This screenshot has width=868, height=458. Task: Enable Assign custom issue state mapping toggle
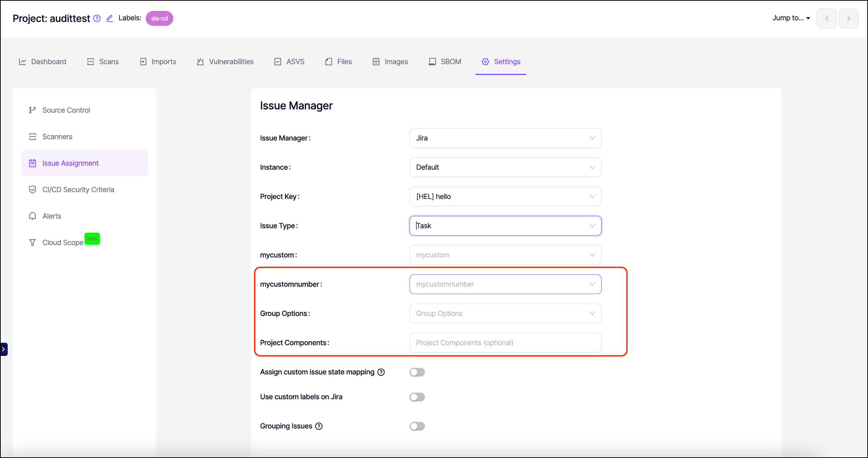coord(417,372)
